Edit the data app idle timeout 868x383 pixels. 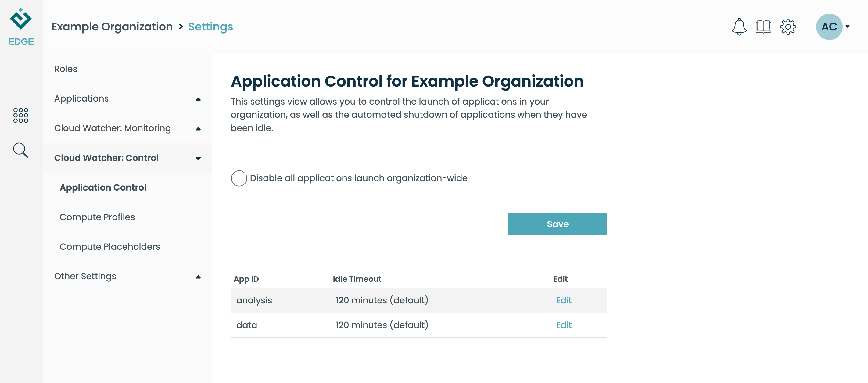[564, 325]
